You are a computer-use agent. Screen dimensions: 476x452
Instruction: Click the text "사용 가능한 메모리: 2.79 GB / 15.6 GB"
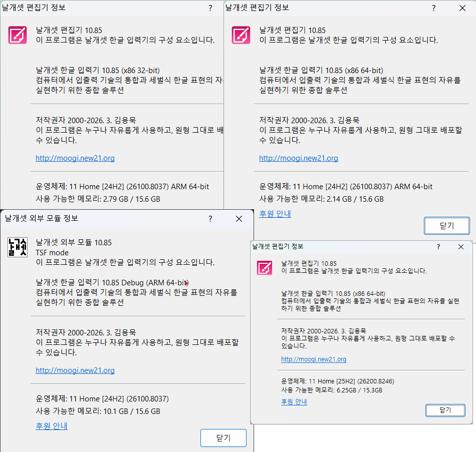coord(98,199)
